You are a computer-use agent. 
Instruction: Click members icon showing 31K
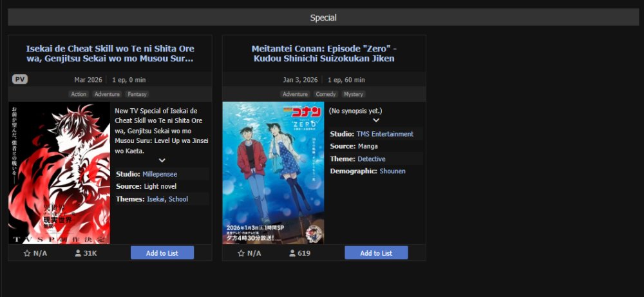coord(78,253)
